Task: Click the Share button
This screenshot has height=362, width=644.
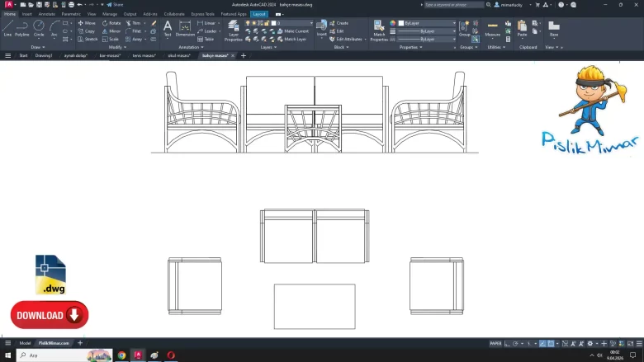Action: [x=115, y=4]
